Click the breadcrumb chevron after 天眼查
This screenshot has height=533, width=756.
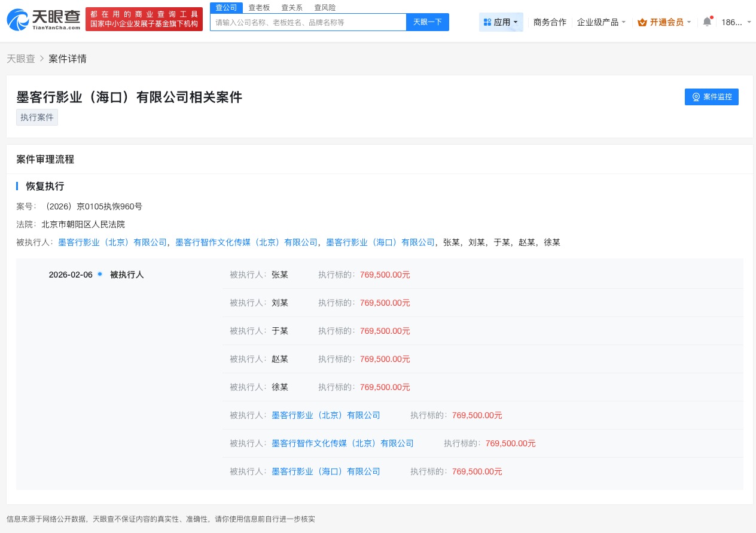(42, 59)
